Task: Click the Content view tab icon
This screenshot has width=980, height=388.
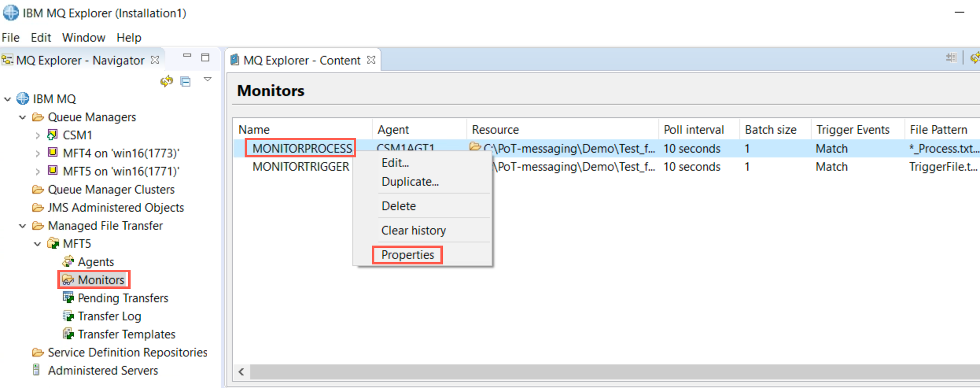Action: point(235,60)
